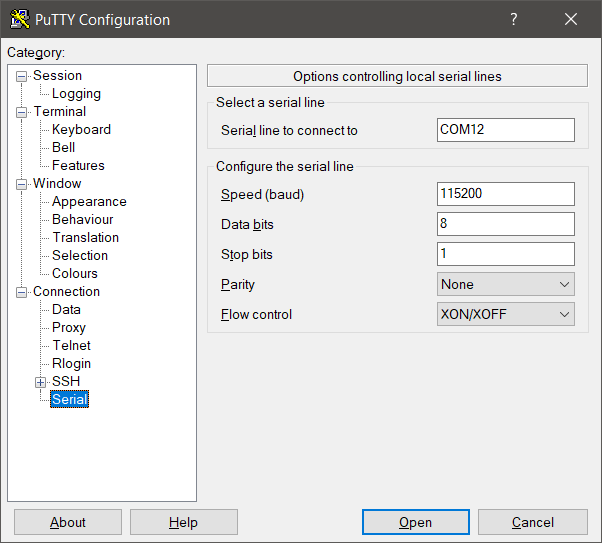
Task: Click the 'Stop bits' label
Action: [246, 255]
